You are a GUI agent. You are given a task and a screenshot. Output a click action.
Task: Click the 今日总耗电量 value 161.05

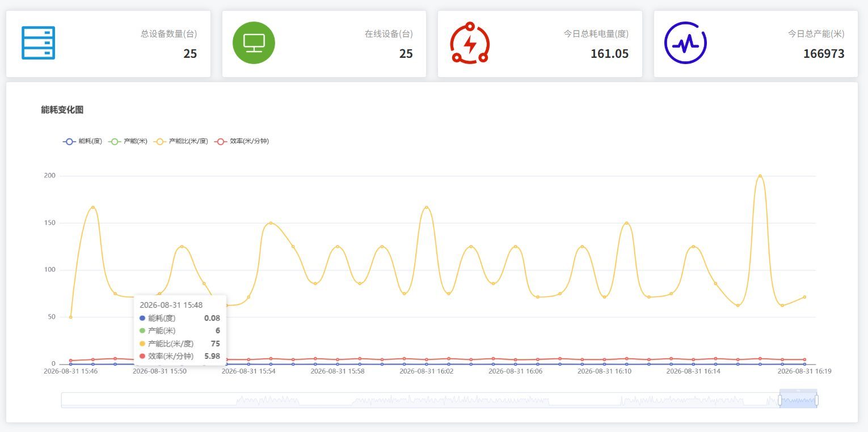pyautogui.click(x=609, y=54)
